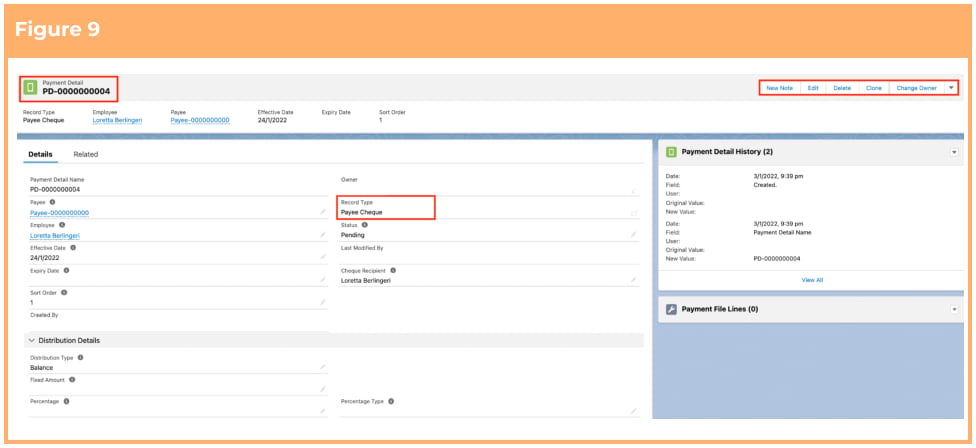Open Payment File Lines (0) title link
This screenshot has height=448, width=976.
coord(720,309)
